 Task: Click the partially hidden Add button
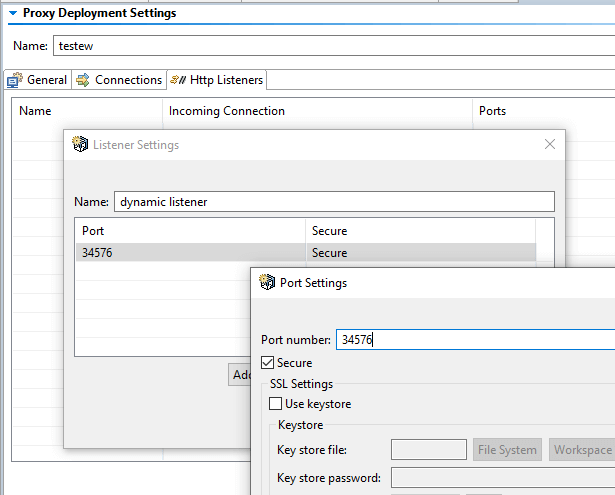point(240,375)
